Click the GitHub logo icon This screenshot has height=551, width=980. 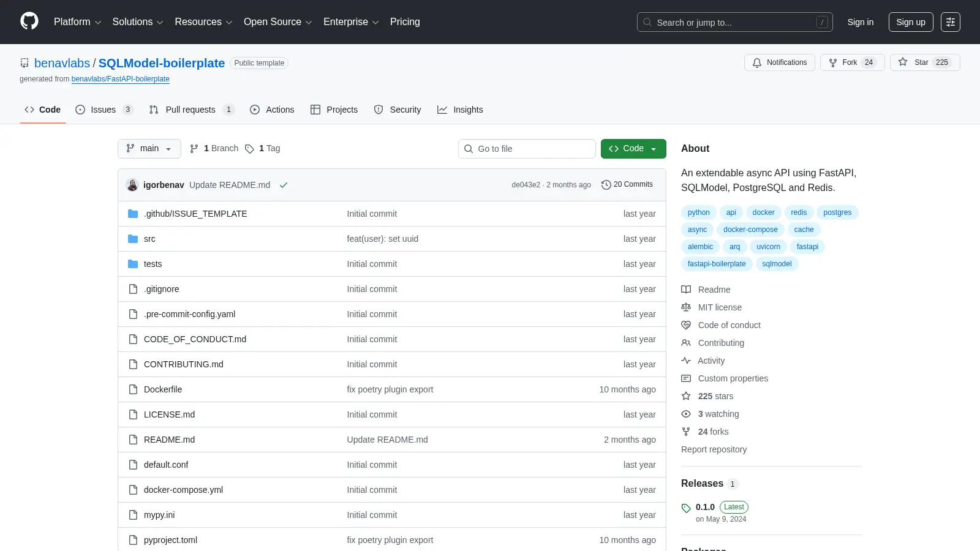click(29, 21)
